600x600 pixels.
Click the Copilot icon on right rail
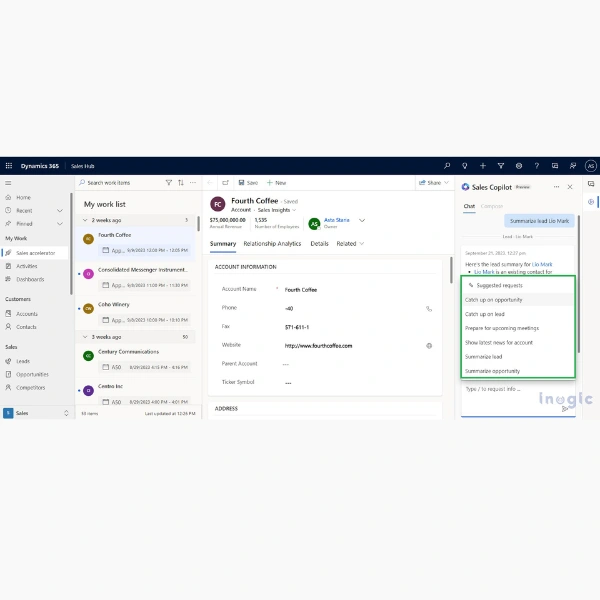click(x=591, y=202)
